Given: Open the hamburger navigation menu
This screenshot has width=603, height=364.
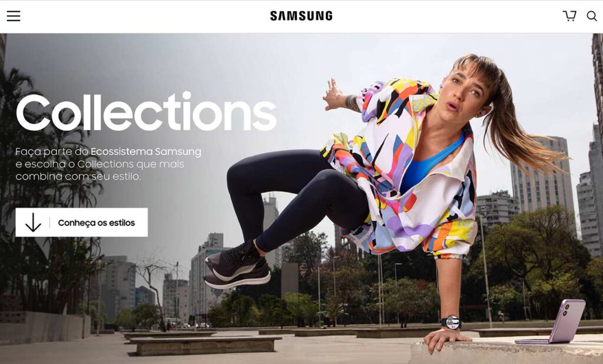Looking at the screenshot, I should pyautogui.click(x=14, y=16).
